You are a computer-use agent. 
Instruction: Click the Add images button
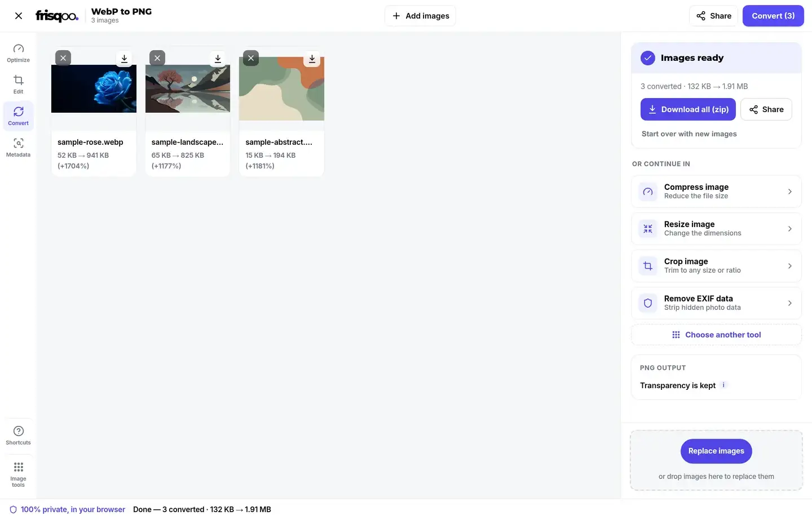(420, 16)
